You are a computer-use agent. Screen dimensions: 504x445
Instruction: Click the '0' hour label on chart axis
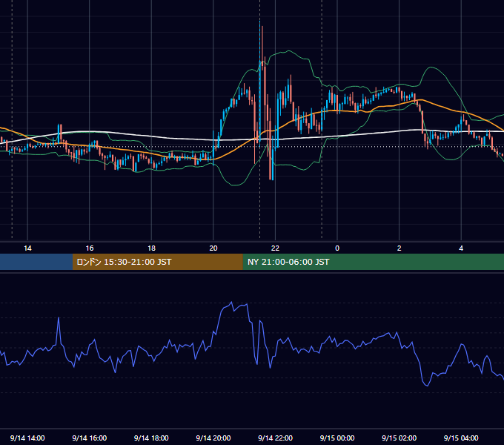click(x=337, y=248)
